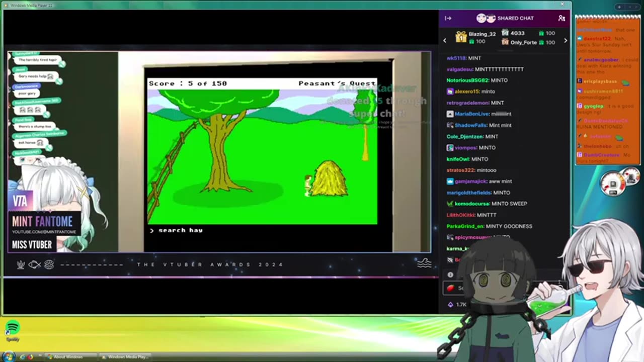
Task: Click gyoglep username in orange chat
Action: 593,106
